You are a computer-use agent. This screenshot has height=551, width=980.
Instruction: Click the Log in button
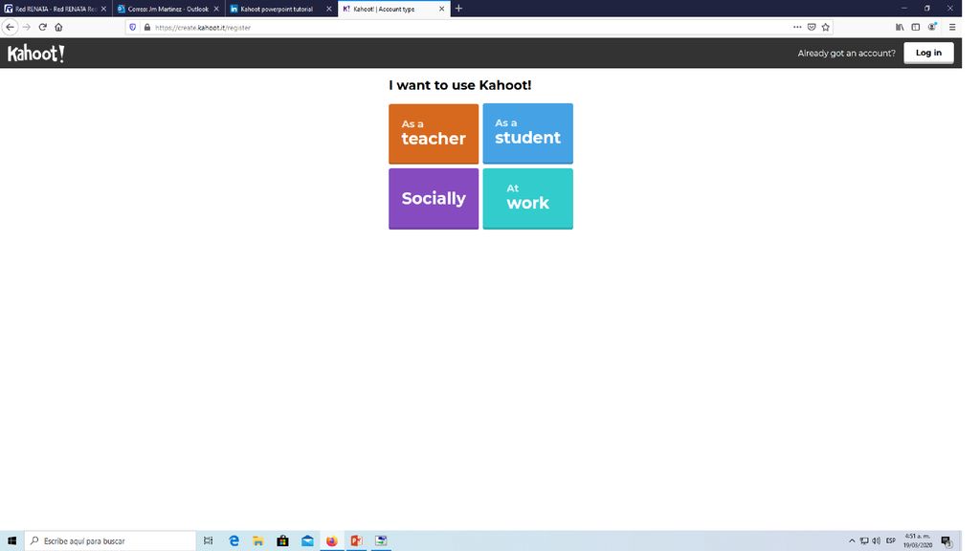928,54
